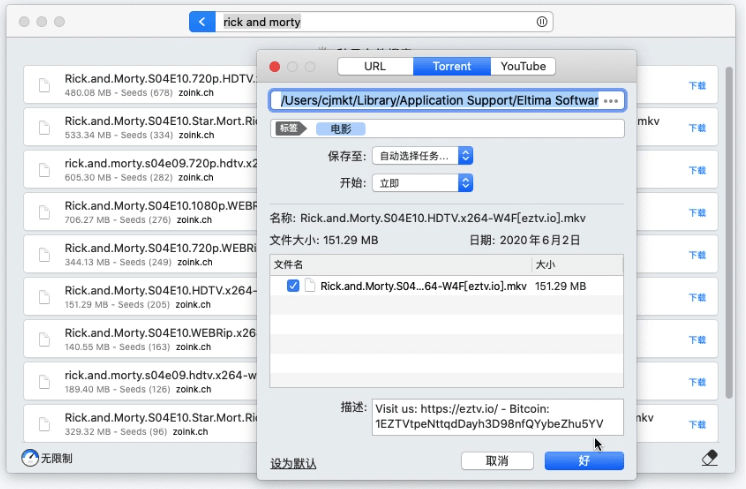Cancel with the 取消 button
The image size is (746, 489).
497,460
